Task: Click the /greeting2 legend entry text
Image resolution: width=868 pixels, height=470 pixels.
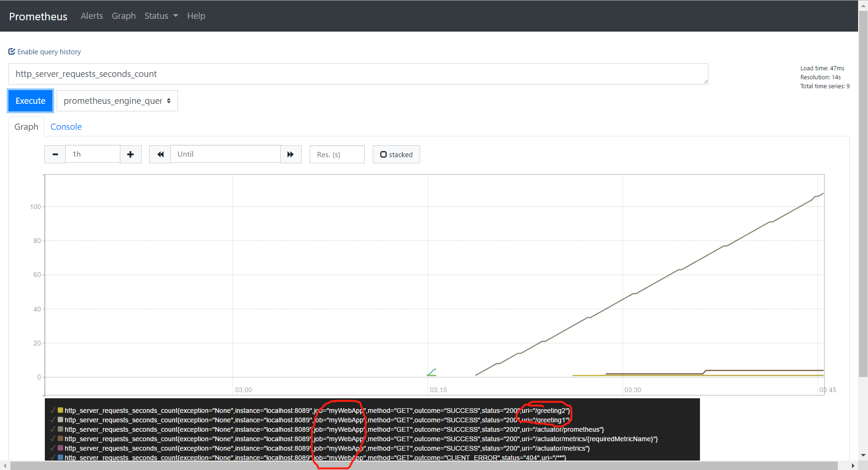Action: pyautogui.click(x=317, y=411)
